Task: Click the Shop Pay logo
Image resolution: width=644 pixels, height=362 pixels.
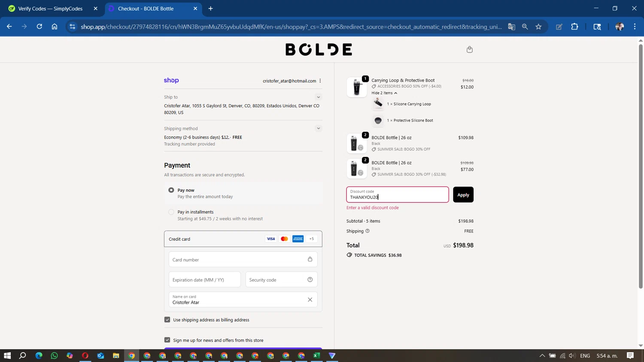Action: point(171,80)
